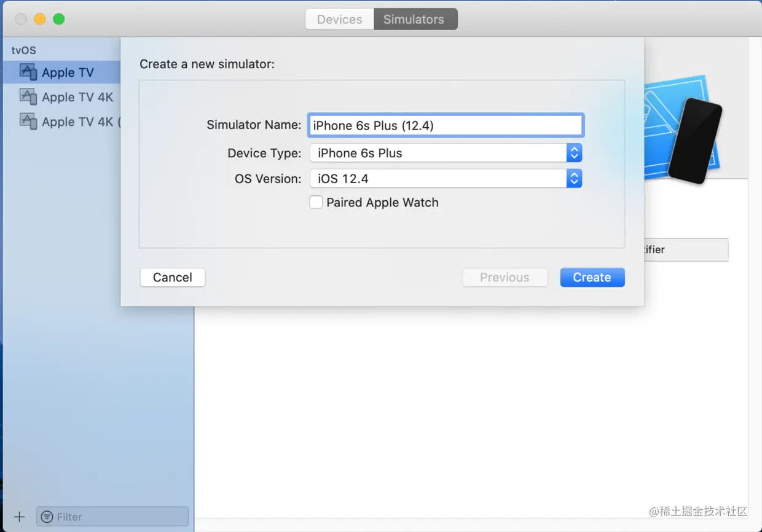Viewport: 762px width, 532px height.
Task: Click the tvOS section header
Action: (24, 50)
